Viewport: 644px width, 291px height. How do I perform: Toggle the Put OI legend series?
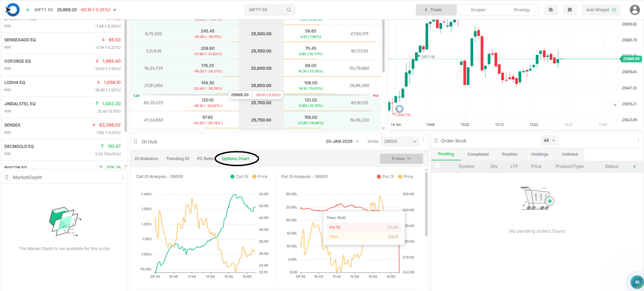click(385, 177)
